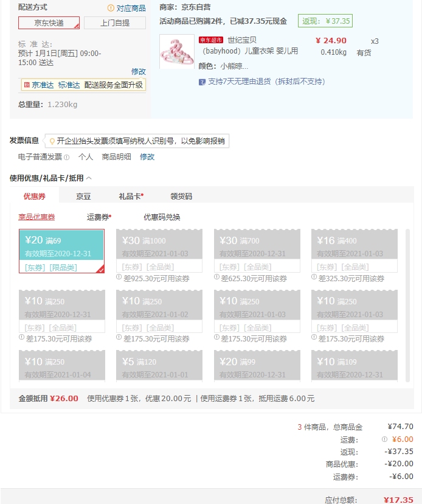
Task: Click the lightbulb tip icon in invoice notice
Action: [52, 141]
